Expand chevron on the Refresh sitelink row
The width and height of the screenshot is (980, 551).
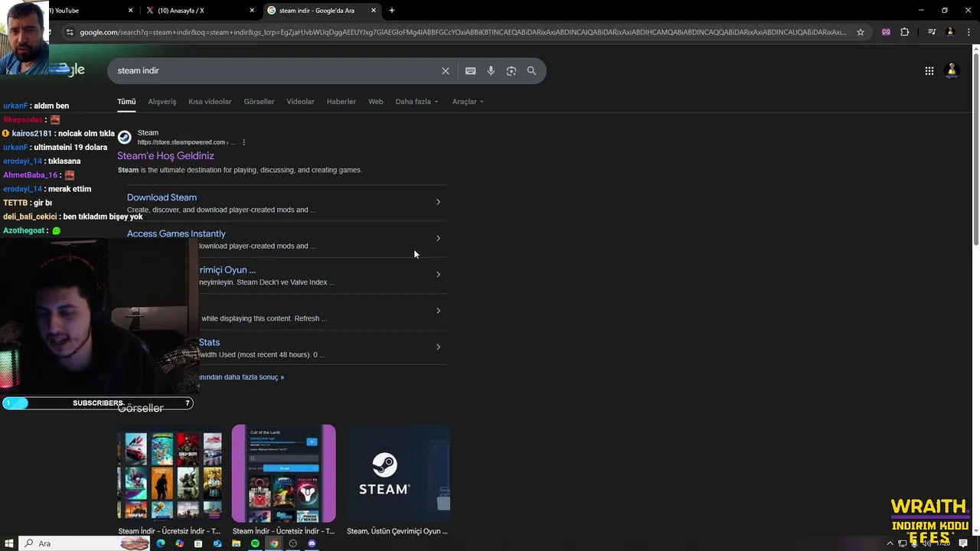438,311
